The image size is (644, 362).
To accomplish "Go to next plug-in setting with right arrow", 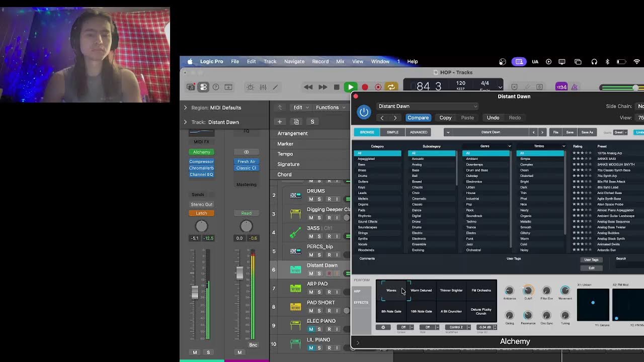I will (x=395, y=118).
